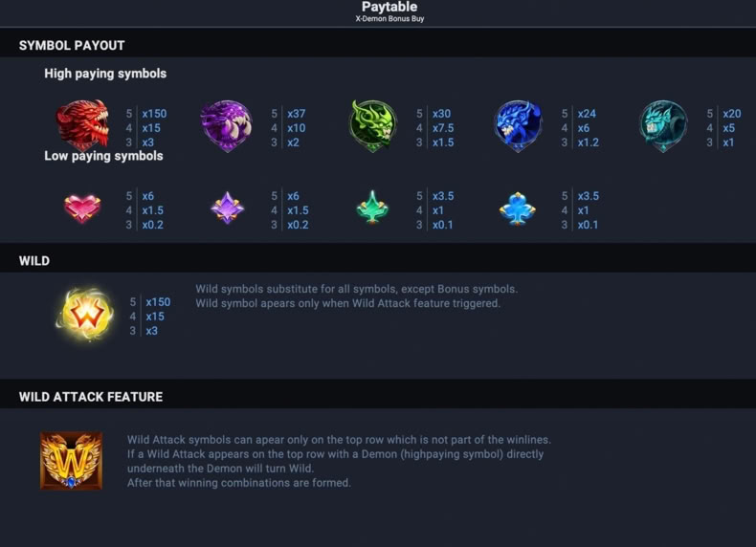Click the red dragon demon symbol
The height and width of the screenshot is (547, 756).
[x=82, y=126]
